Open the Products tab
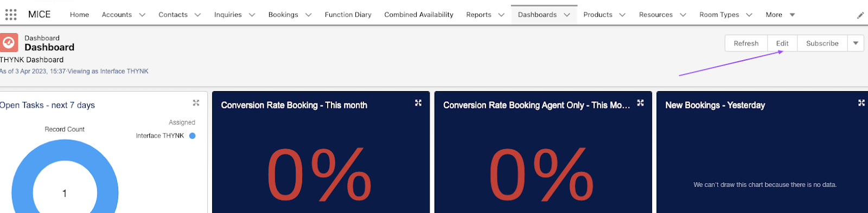Viewport: 868px width, 213px height. tap(598, 15)
